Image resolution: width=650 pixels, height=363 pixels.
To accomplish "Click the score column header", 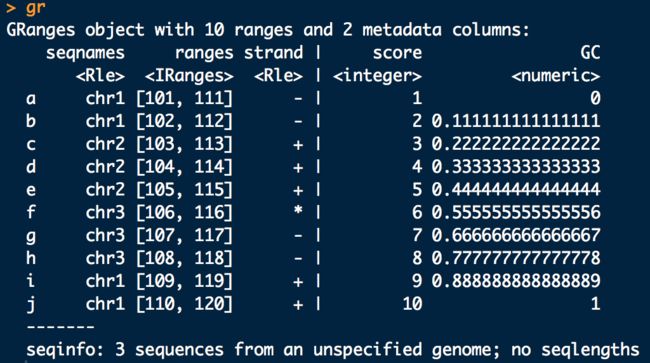I will click(x=397, y=53).
